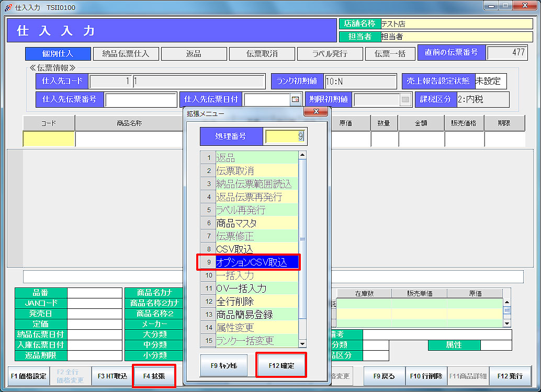Click the 仕入先伝票番号 input field

pos(141,99)
